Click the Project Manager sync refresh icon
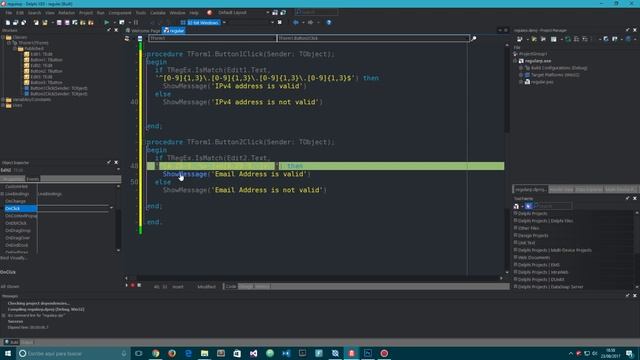 [x=568, y=39]
